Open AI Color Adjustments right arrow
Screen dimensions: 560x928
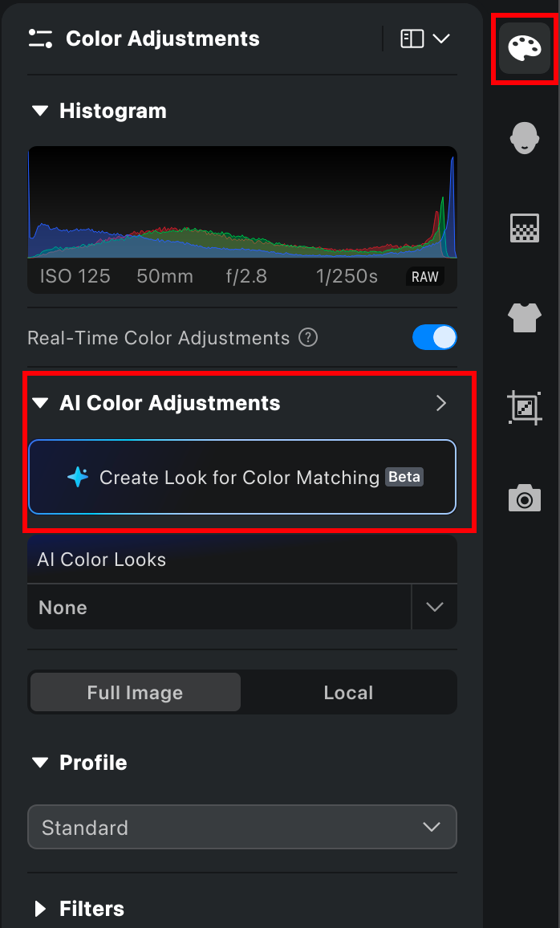click(440, 403)
